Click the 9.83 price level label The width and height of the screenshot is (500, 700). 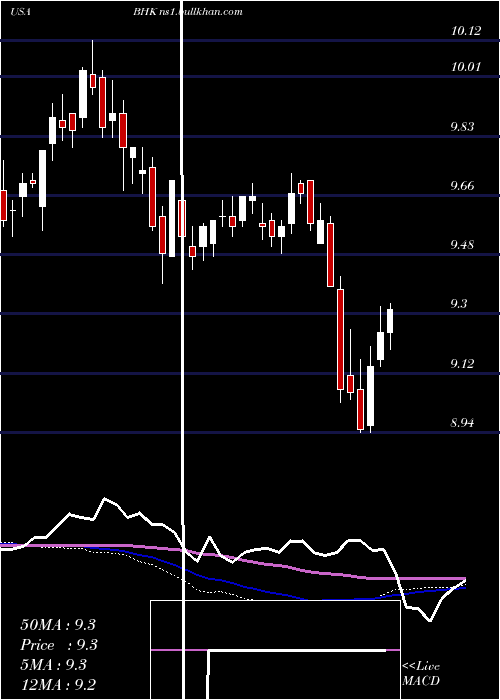click(462, 126)
